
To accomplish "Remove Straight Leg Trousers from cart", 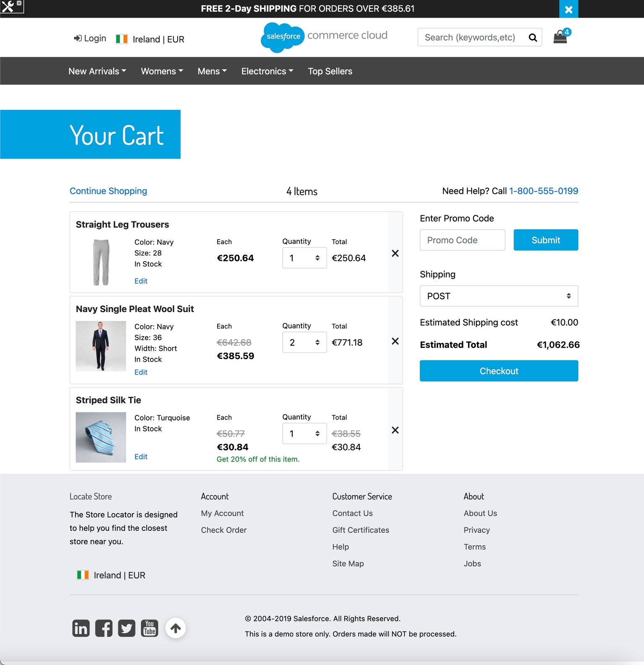I will click(395, 253).
